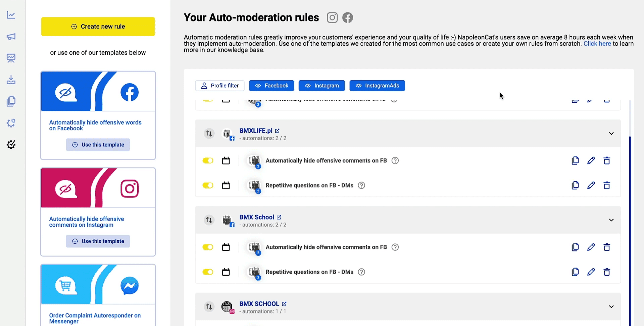Edit the 'Automatically hide offensive comments on FB' rule
644x326 pixels.
[x=591, y=160]
